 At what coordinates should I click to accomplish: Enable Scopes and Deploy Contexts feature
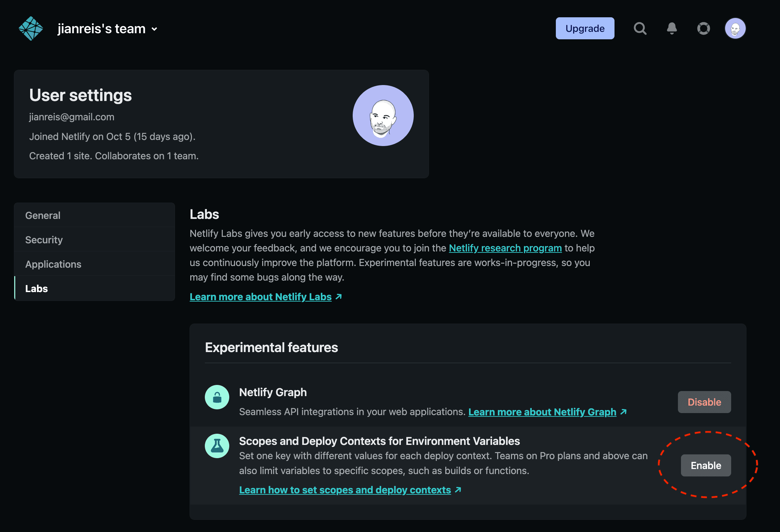[x=706, y=466]
